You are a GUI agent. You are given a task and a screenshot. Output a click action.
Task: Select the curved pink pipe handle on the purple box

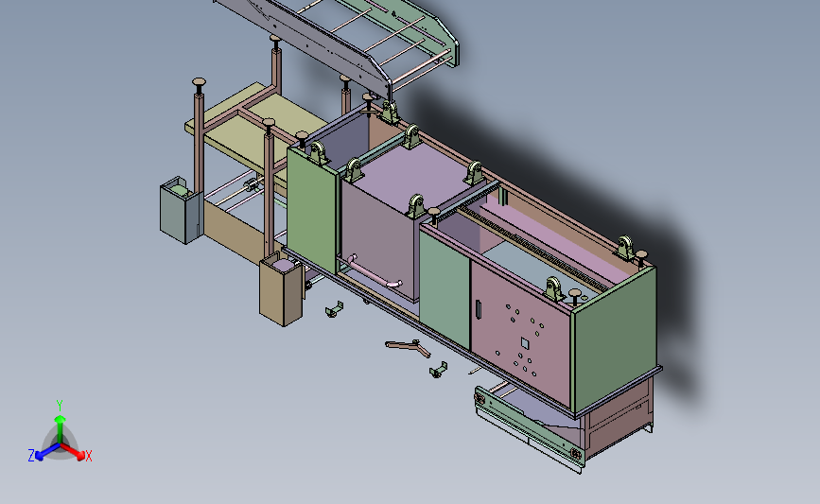[375, 272]
